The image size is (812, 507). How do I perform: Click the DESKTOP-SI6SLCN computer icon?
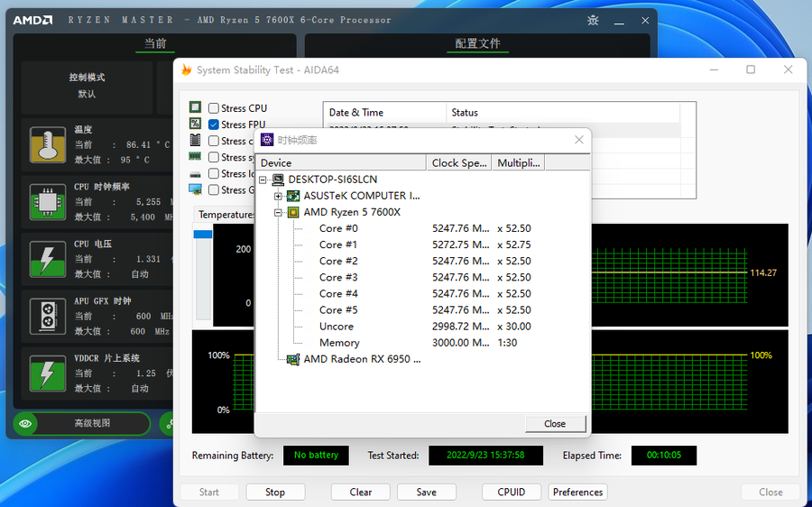point(278,180)
